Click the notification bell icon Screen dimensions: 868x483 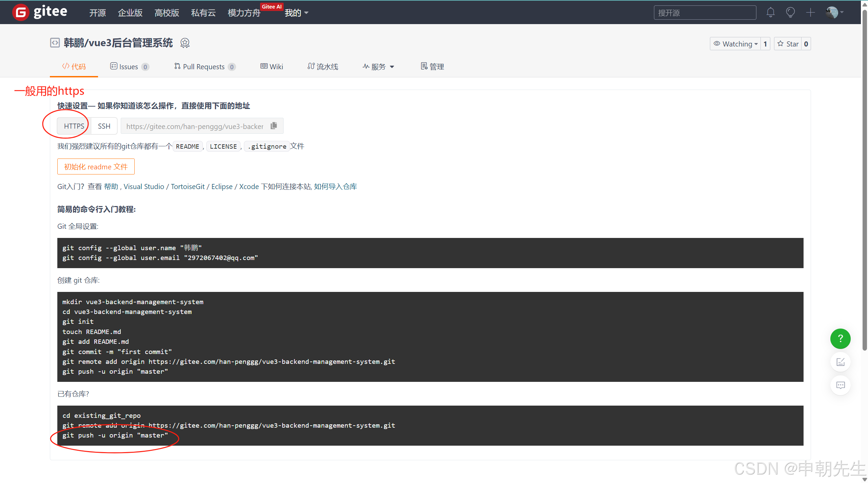[x=770, y=13]
